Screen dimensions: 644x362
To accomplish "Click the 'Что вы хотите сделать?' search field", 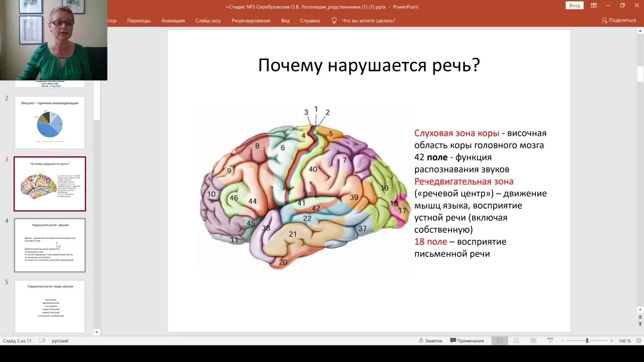I will (x=368, y=21).
